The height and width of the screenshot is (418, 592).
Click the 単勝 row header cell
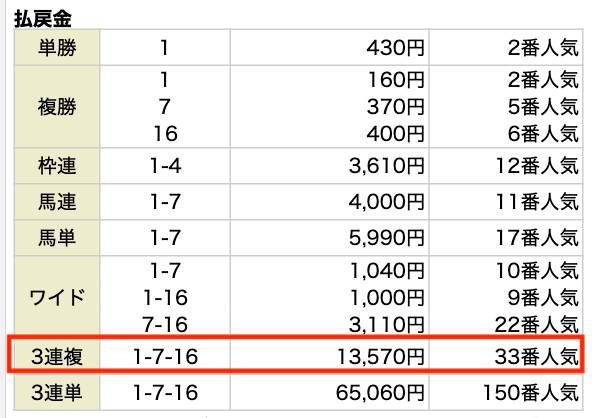click(x=57, y=48)
